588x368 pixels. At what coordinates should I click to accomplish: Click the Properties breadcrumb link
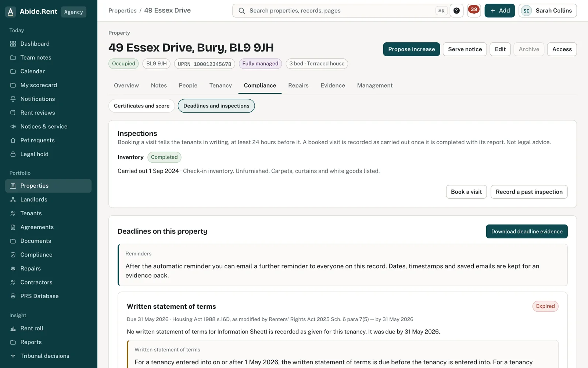(x=122, y=11)
